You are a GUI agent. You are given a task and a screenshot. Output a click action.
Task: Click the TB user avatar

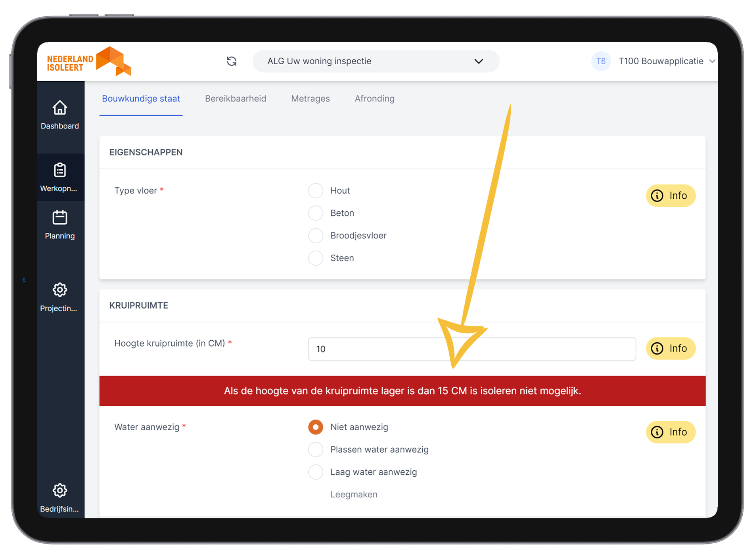601,61
